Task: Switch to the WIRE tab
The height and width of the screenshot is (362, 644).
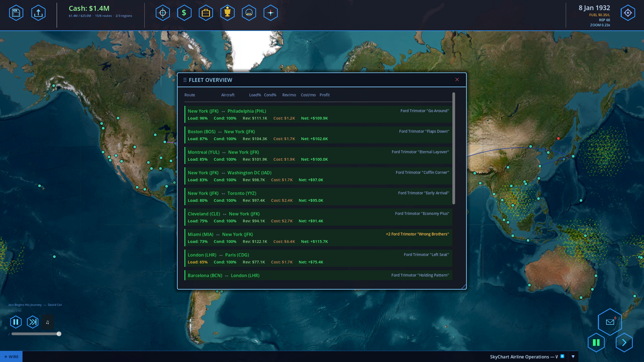Action: (x=11, y=357)
